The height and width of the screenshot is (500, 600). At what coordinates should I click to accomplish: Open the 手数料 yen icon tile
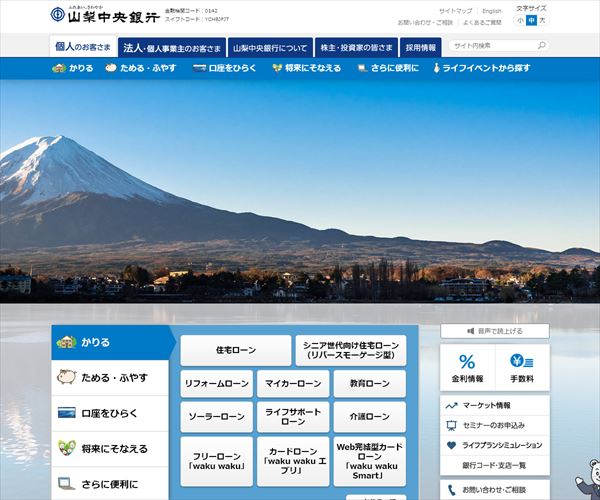(522, 368)
